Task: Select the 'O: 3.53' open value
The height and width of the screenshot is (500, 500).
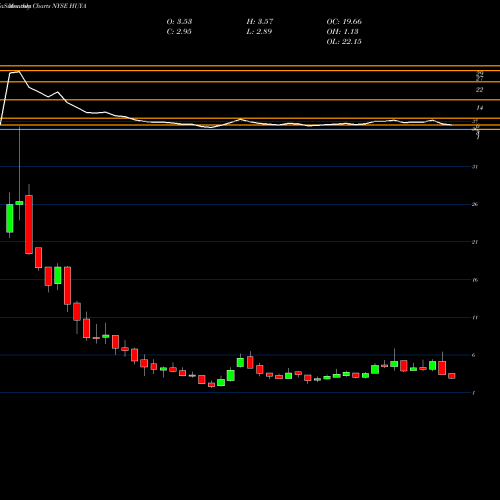Action: pos(179,21)
